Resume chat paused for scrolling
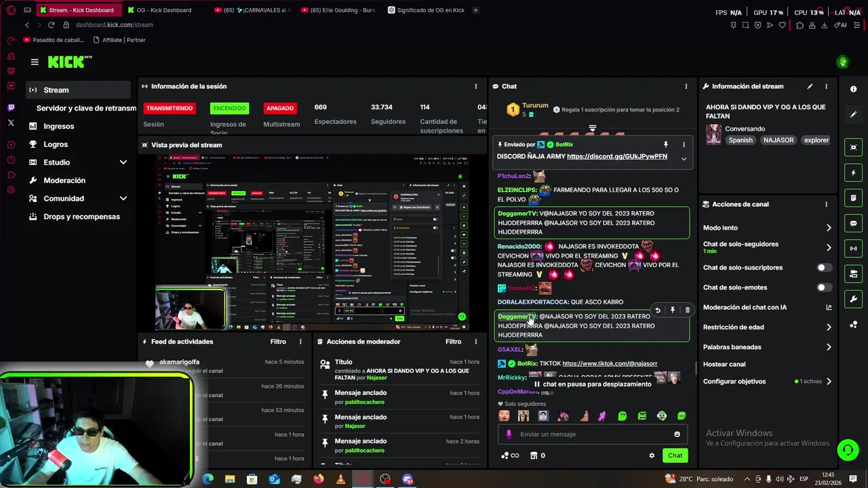The image size is (868, 488). [592, 384]
